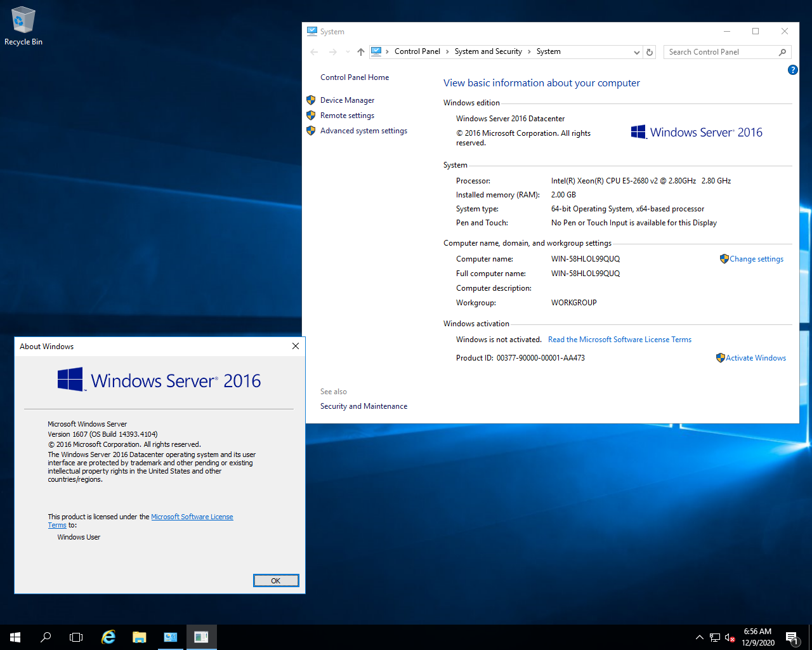This screenshot has height=650, width=812.
Task: Click the Up arrow navigation button
Action: 361,52
